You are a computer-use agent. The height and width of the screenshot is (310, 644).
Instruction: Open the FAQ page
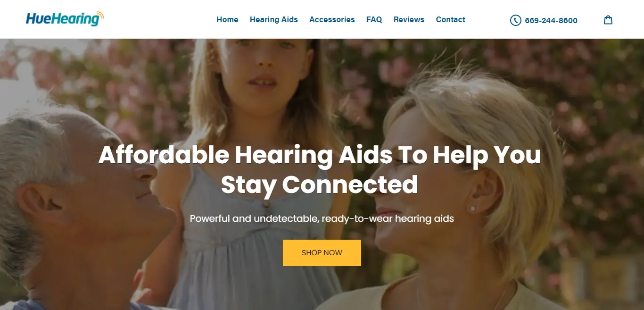click(374, 19)
